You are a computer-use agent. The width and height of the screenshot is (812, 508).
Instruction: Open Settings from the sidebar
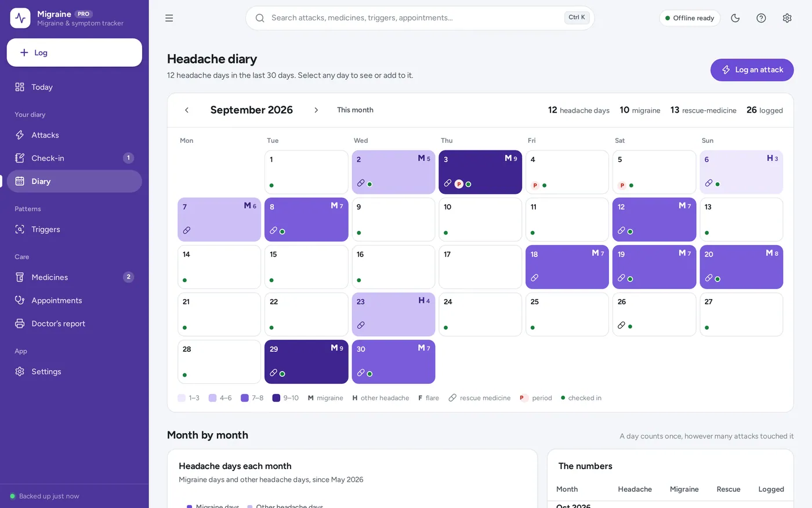click(x=74, y=372)
